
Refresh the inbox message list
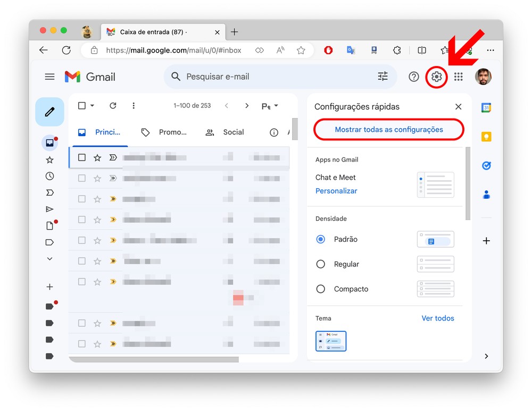[113, 105]
